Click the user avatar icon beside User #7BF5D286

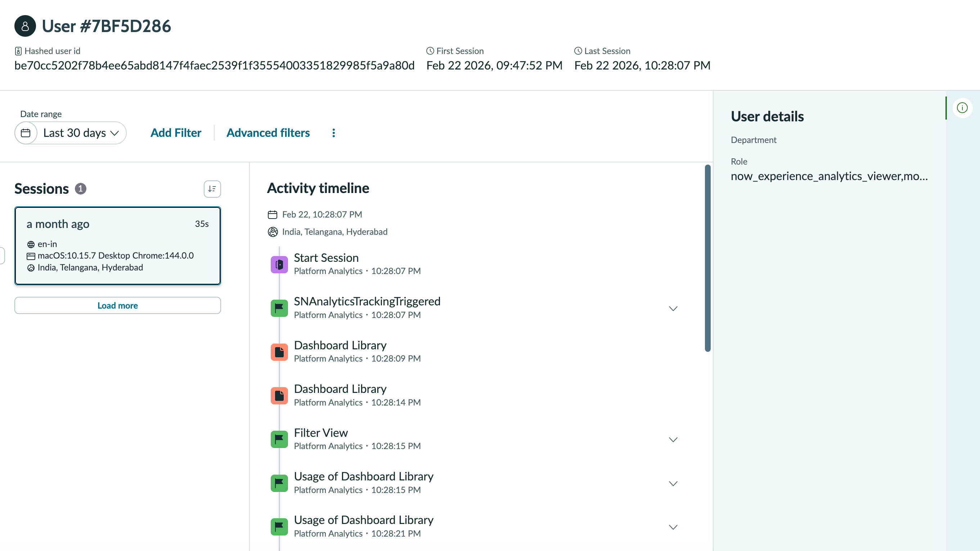(25, 26)
